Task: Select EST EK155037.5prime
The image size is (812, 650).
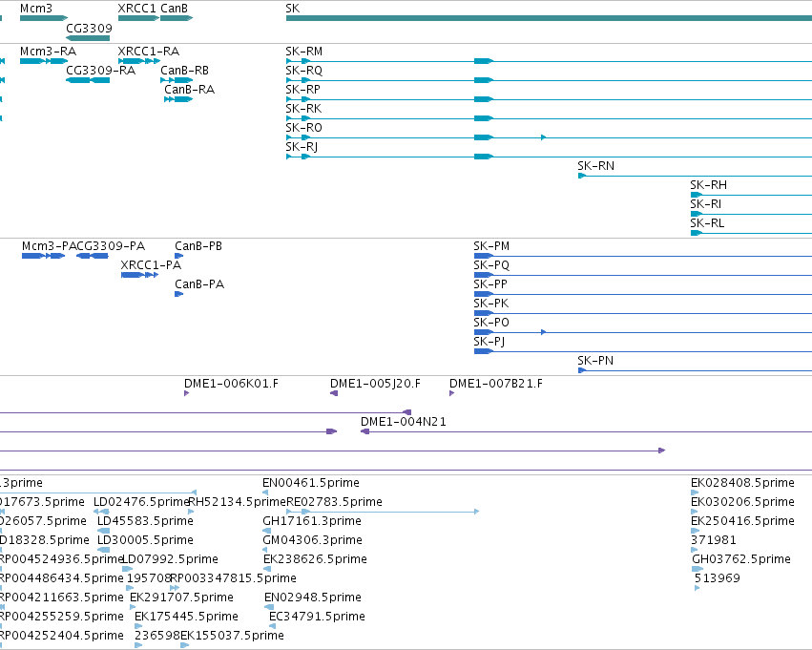Action: click(184, 646)
